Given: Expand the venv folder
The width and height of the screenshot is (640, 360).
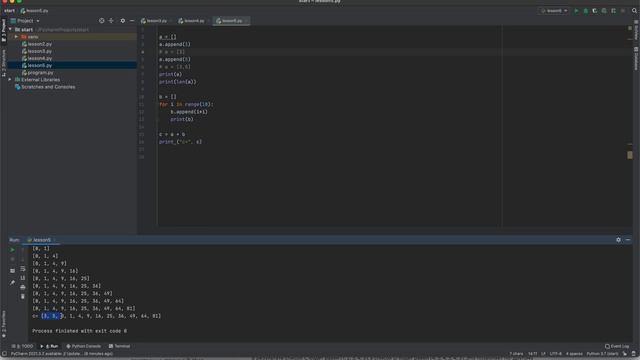Looking at the screenshot, I should [16, 37].
